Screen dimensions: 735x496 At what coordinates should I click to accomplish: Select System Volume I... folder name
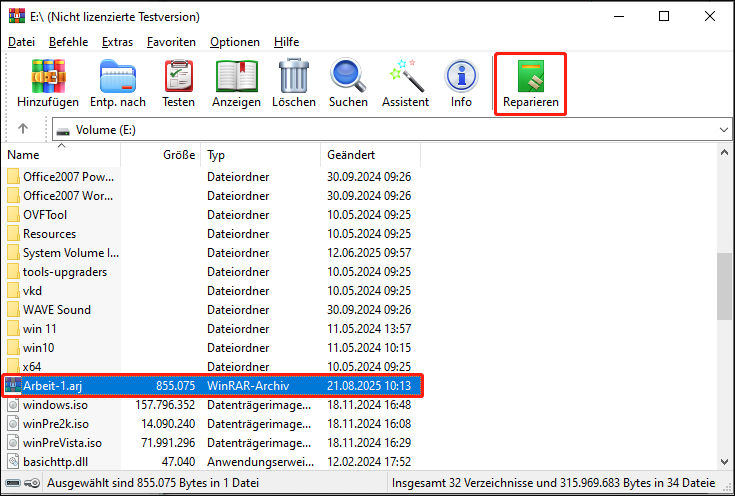71,253
